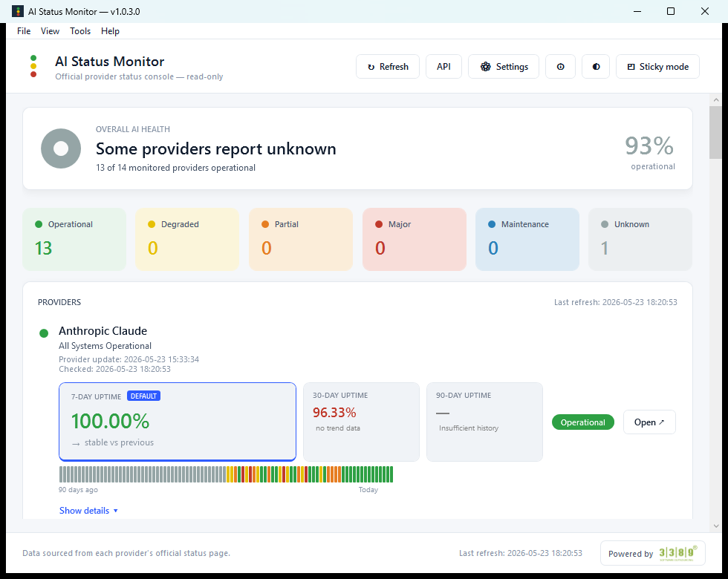Click the '13 of 14 monitored providers operational' text
728x579 pixels.
tap(175, 168)
